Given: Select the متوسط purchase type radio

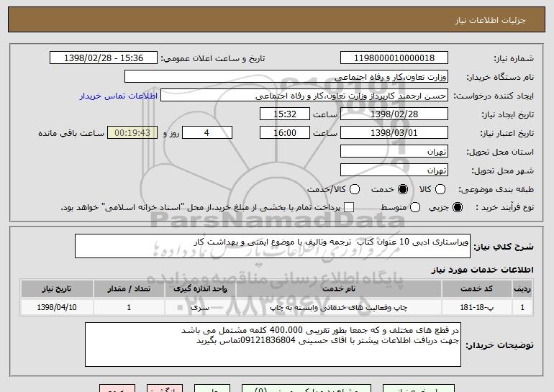Looking at the screenshot, I should point(415,208).
